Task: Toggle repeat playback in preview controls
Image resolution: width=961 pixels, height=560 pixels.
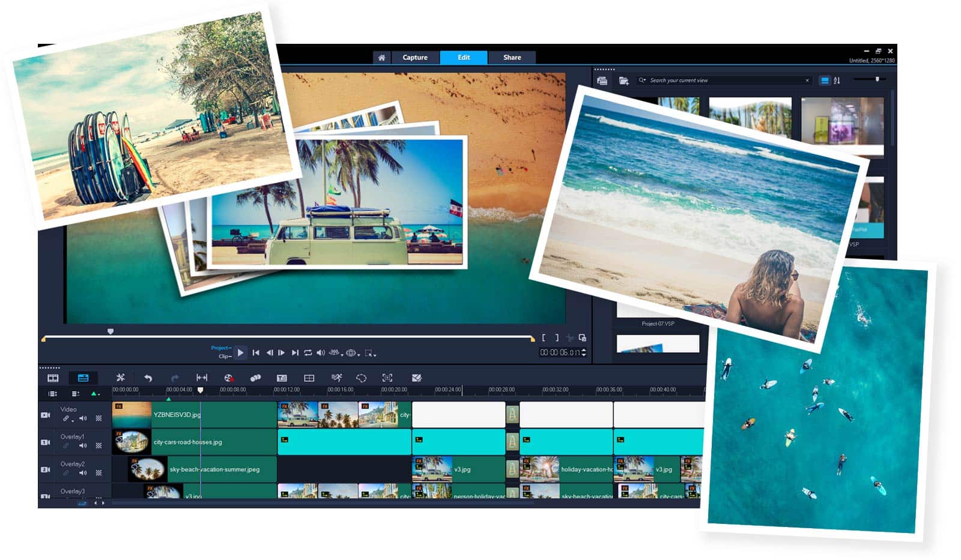Action: pos(308,353)
